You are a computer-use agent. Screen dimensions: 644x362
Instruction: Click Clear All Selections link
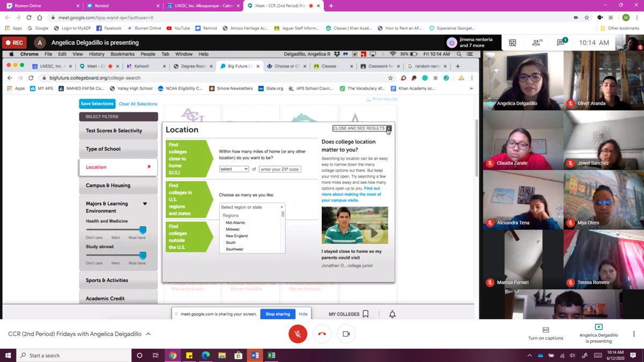(x=138, y=104)
